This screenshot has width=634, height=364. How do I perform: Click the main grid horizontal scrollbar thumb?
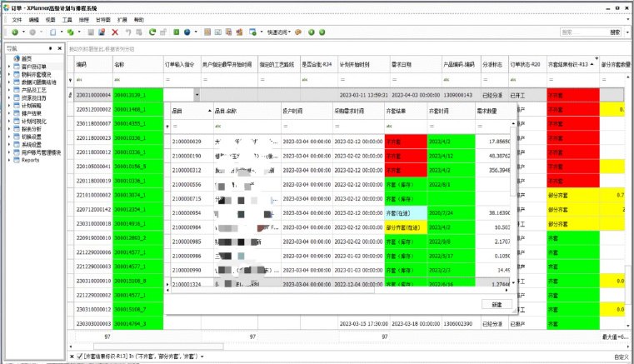pyautogui.click(x=158, y=347)
